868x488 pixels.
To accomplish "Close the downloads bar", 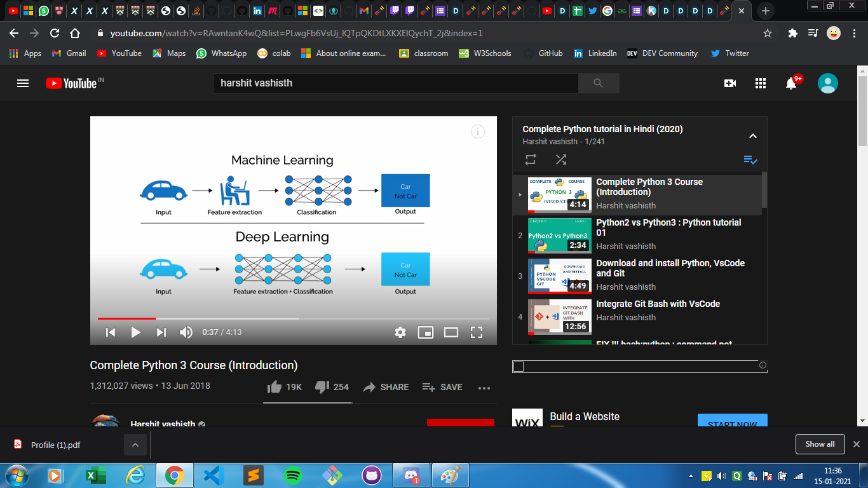I will coord(856,444).
